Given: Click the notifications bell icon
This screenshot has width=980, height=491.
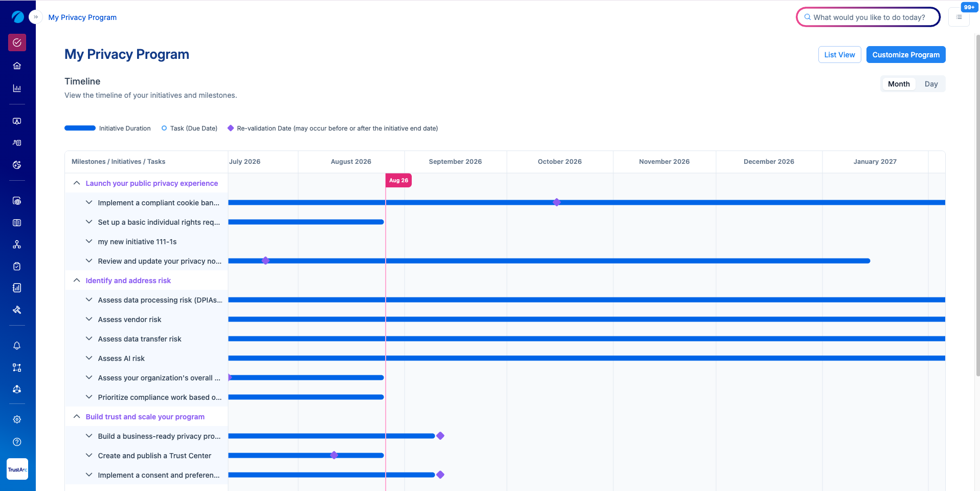Looking at the screenshot, I should 17,346.
